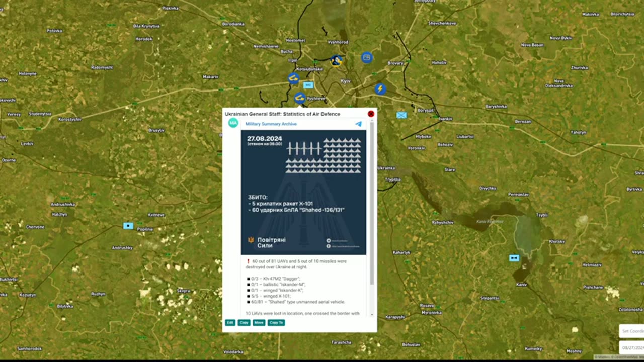The height and width of the screenshot is (362, 644).
Task: Click the Bohuslav label
Action: pyautogui.click(x=411, y=345)
